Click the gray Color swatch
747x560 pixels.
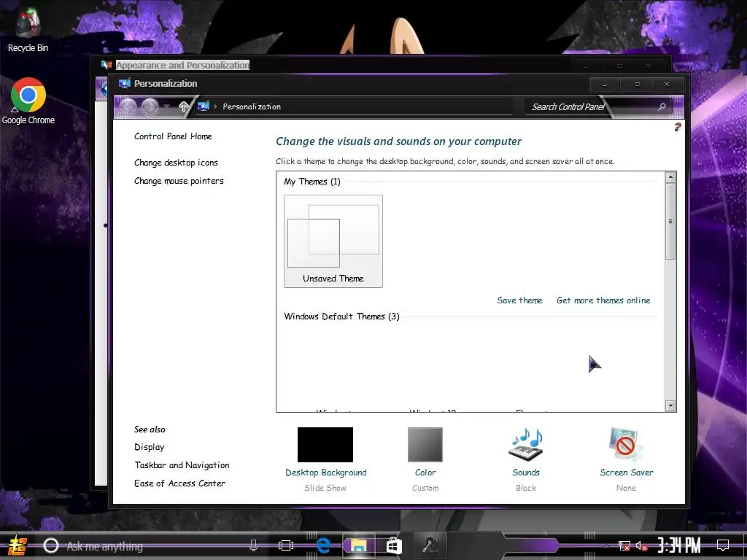point(425,445)
